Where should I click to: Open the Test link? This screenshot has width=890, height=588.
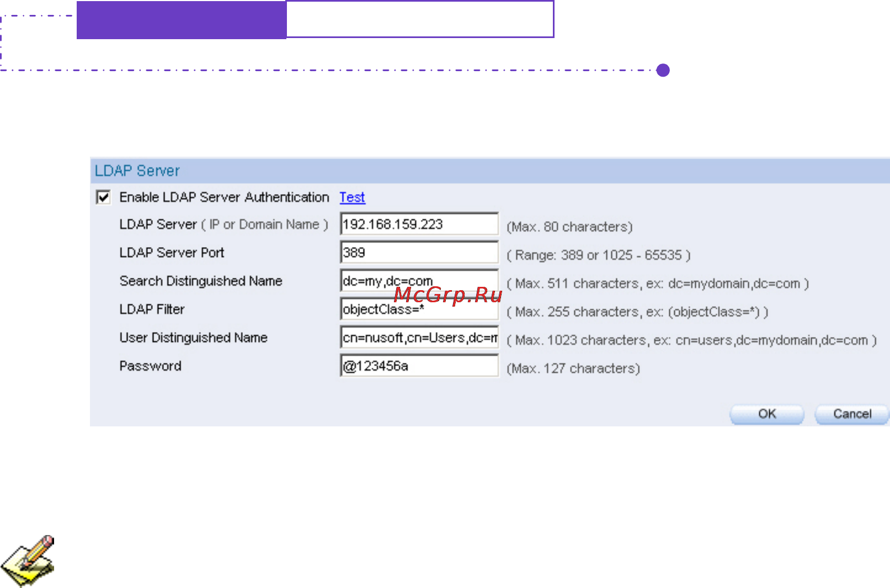point(352,197)
